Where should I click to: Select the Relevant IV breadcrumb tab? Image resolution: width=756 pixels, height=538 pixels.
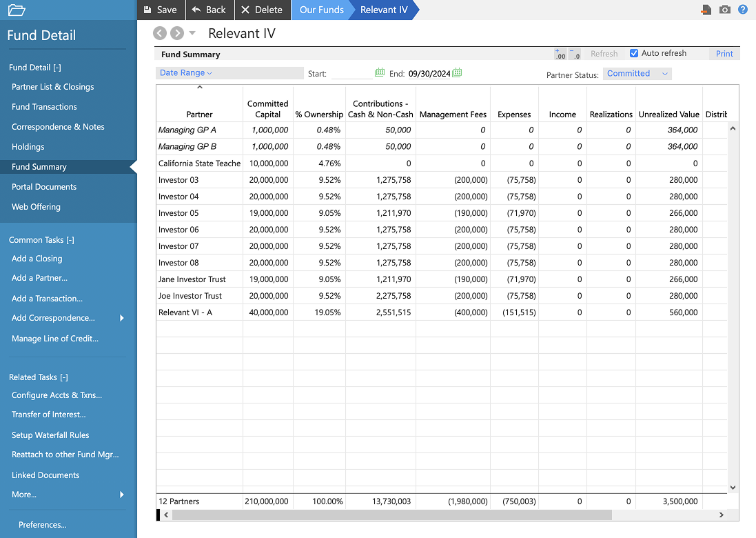[x=384, y=10]
